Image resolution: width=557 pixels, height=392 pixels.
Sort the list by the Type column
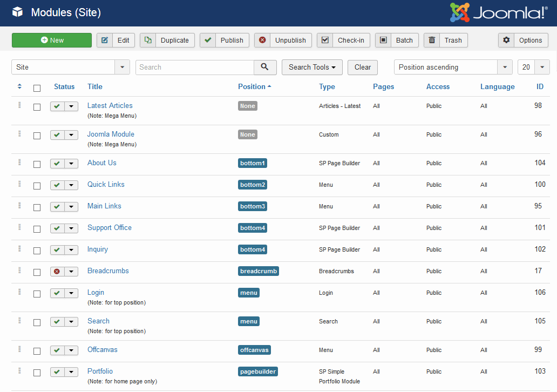coord(327,86)
